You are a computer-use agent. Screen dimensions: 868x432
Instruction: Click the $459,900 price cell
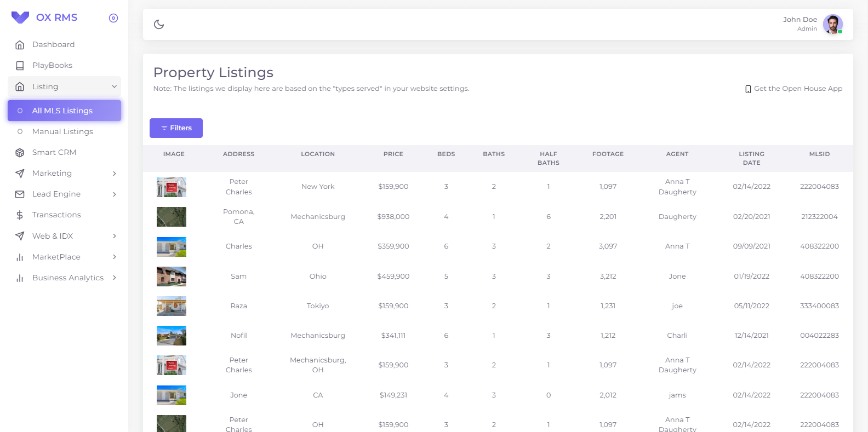tap(393, 277)
